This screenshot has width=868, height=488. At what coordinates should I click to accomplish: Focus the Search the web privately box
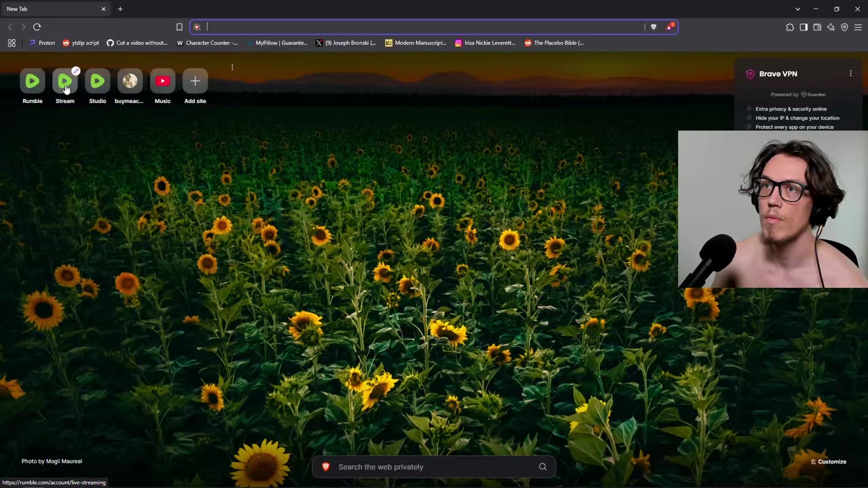(434, 466)
